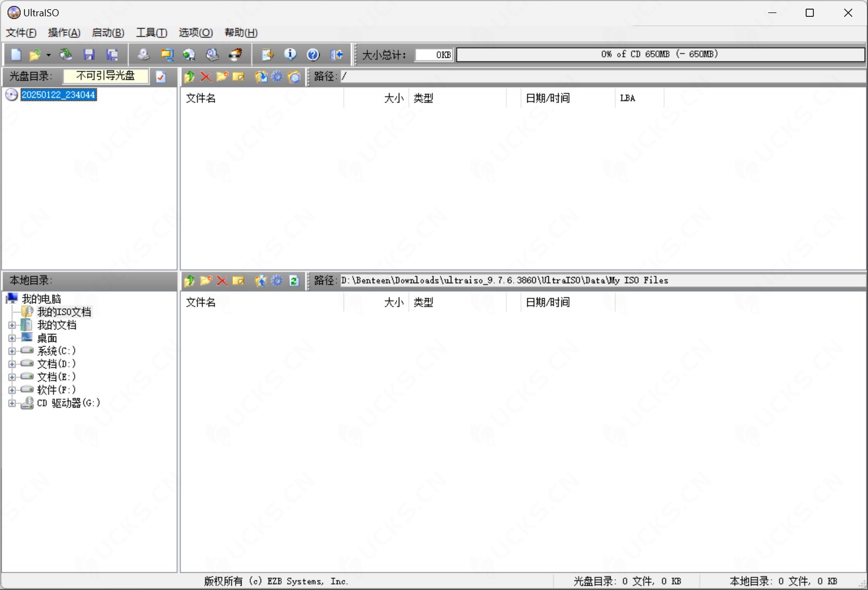This screenshot has width=868, height=590.
Task: Expand the 系统(C:) drive node
Action: [12, 351]
